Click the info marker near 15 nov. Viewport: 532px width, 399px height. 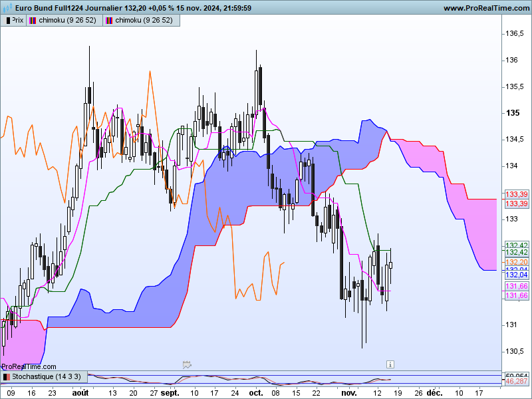[390, 364]
